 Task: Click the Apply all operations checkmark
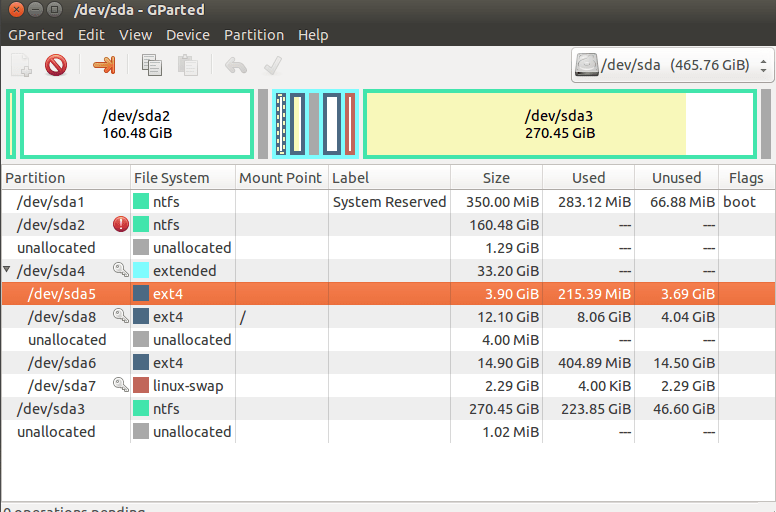click(273, 65)
